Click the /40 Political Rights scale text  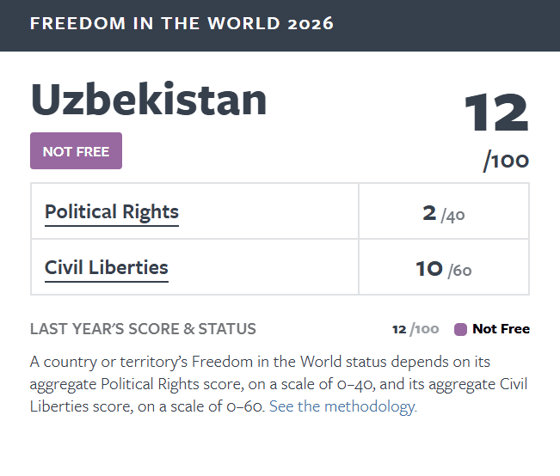(453, 216)
